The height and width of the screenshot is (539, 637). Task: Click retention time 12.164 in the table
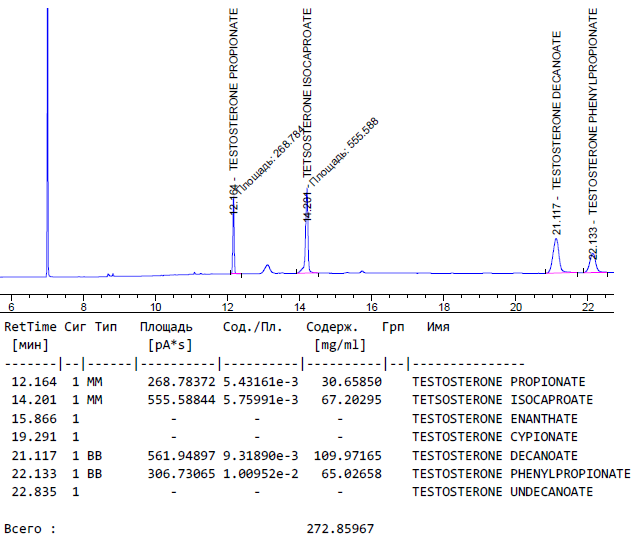tap(34, 381)
